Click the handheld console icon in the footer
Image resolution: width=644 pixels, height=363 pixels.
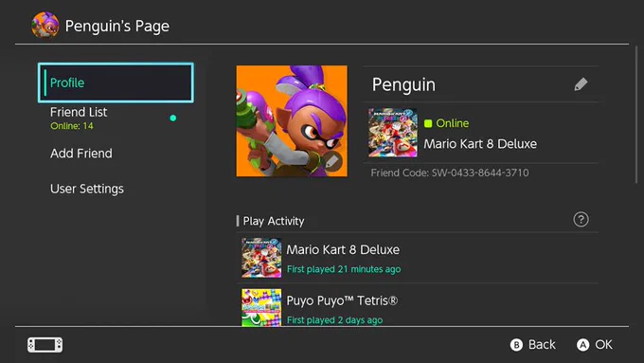[45, 344]
